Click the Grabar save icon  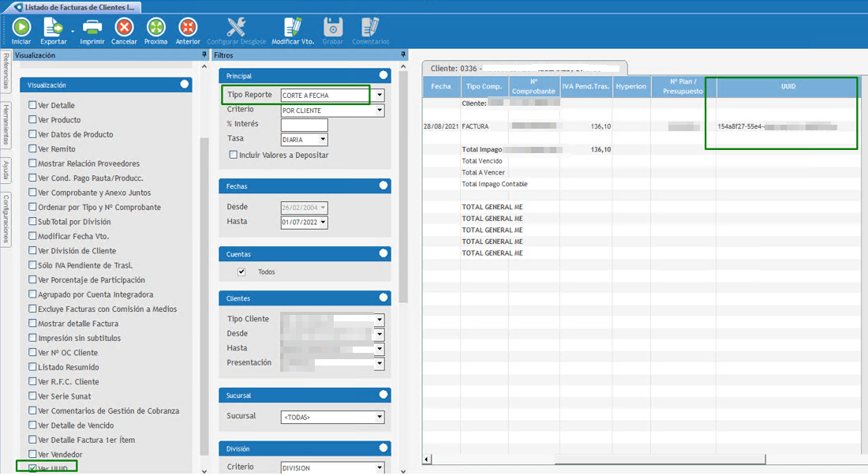[x=333, y=27]
